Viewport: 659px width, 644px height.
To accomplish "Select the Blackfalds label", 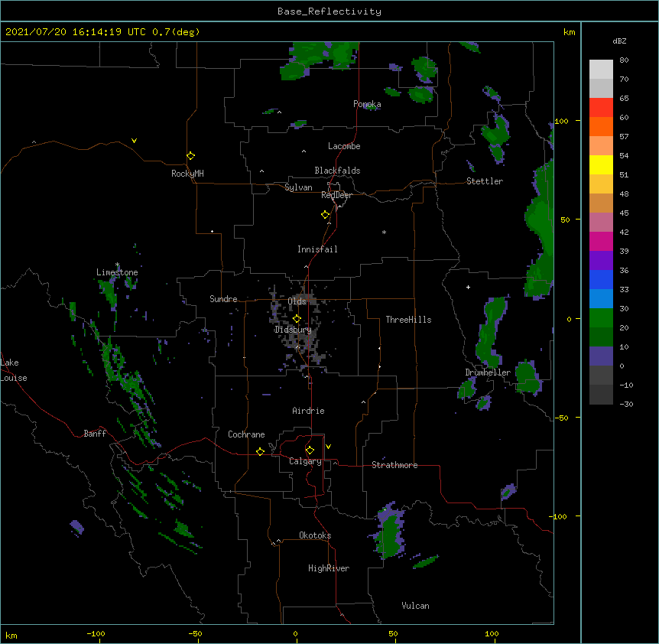I will (337, 171).
